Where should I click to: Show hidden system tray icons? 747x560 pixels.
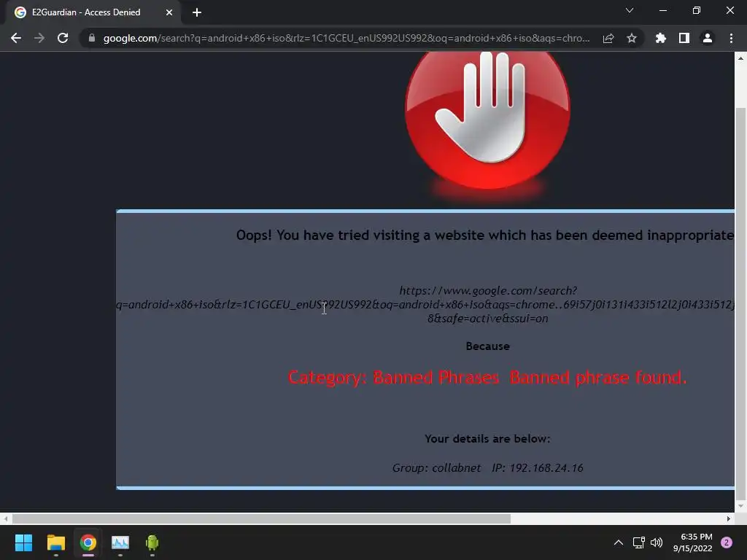pos(619,542)
